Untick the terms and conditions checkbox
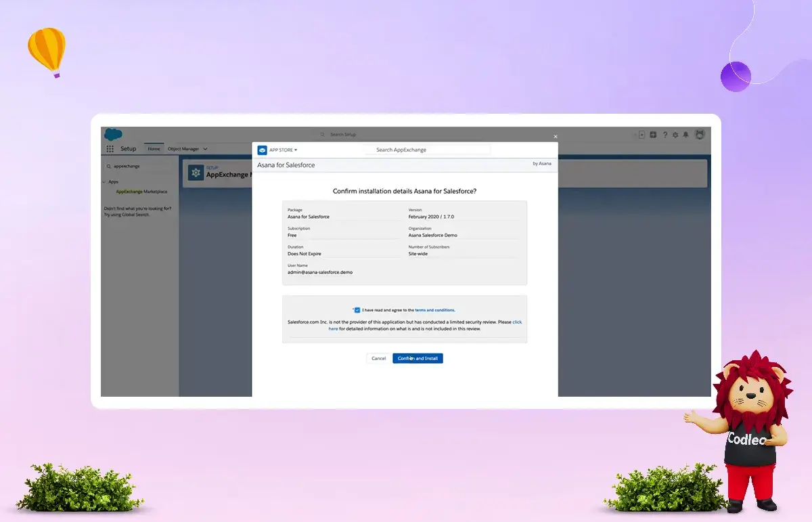The height and width of the screenshot is (522, 812). tap(357, 310)
